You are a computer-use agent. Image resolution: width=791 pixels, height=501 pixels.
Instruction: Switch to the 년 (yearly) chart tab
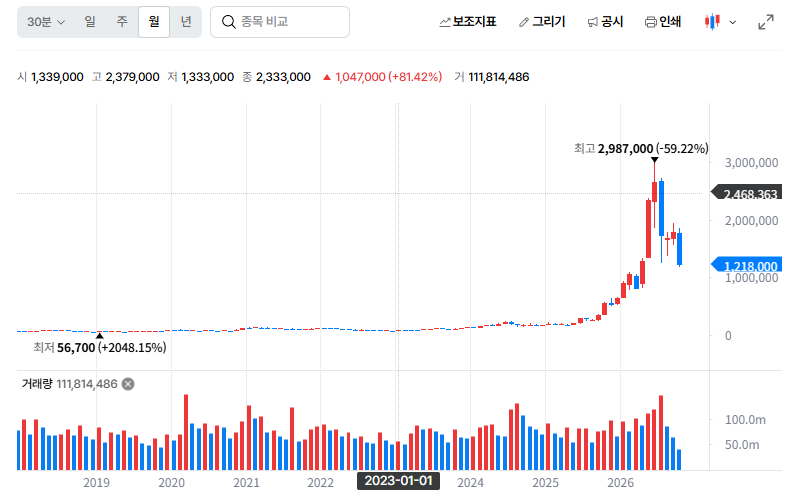tap(186, 22)
